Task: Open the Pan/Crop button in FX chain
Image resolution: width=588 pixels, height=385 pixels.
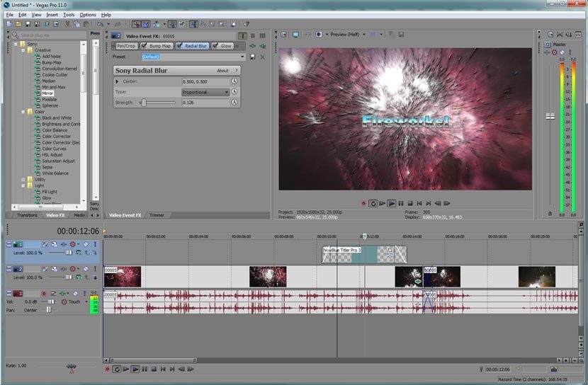Action: (x=125, y=46)
